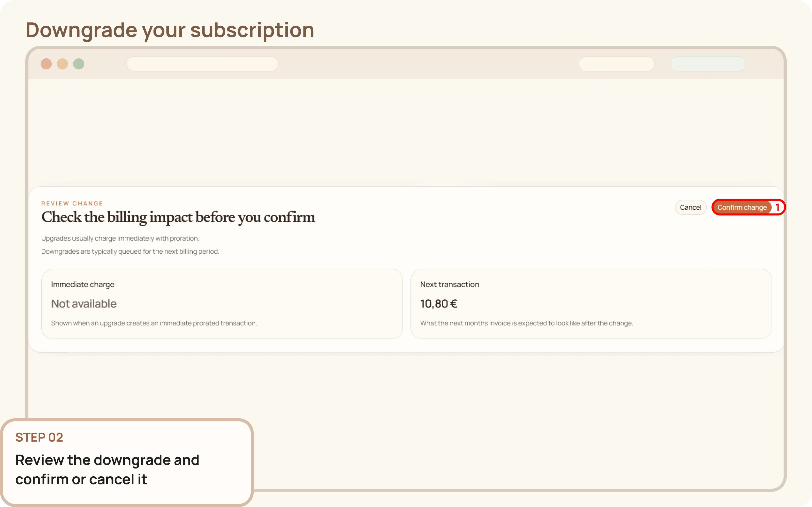
Task: Click the review downgrade instruction text
Action: (107, 469)
